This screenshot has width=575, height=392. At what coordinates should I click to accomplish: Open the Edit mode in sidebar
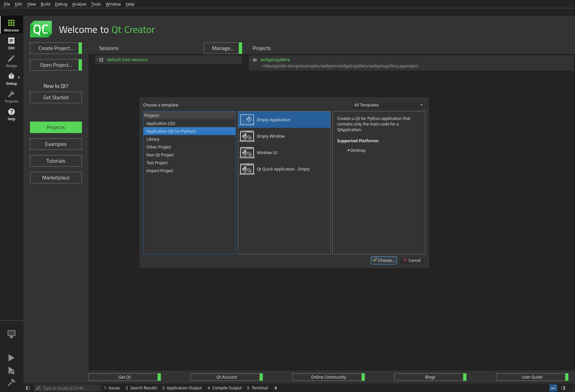click(x=12, y=43)
